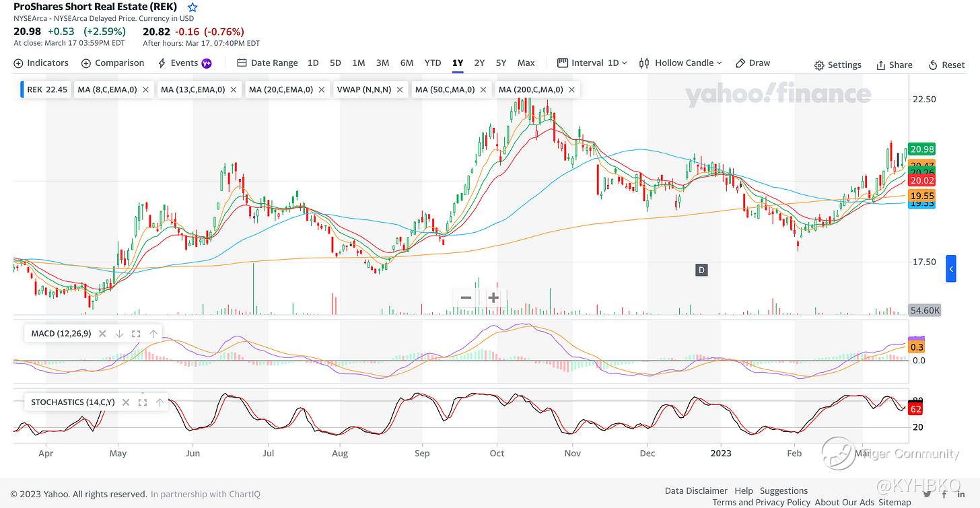The width and height of the screenshot is (980, 508).
Task: Remove the VWAP (N,N,N) indicator
Action: point(400,89)
